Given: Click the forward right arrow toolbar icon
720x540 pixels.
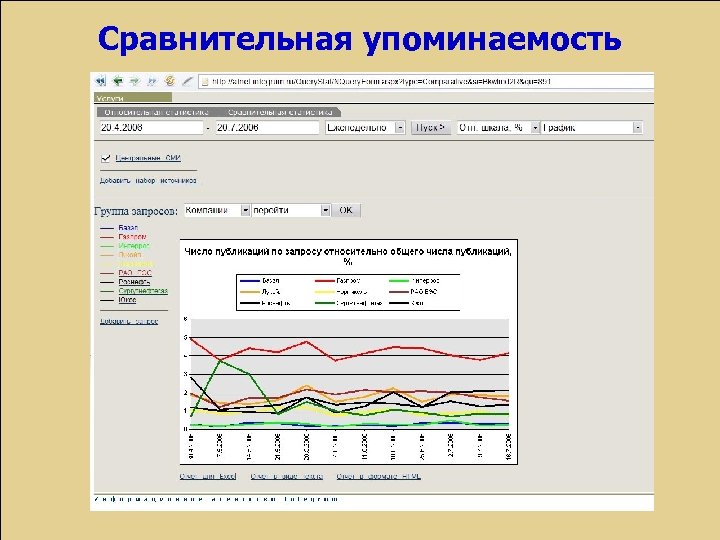Looking at the screenshot, I should (135, 81).
